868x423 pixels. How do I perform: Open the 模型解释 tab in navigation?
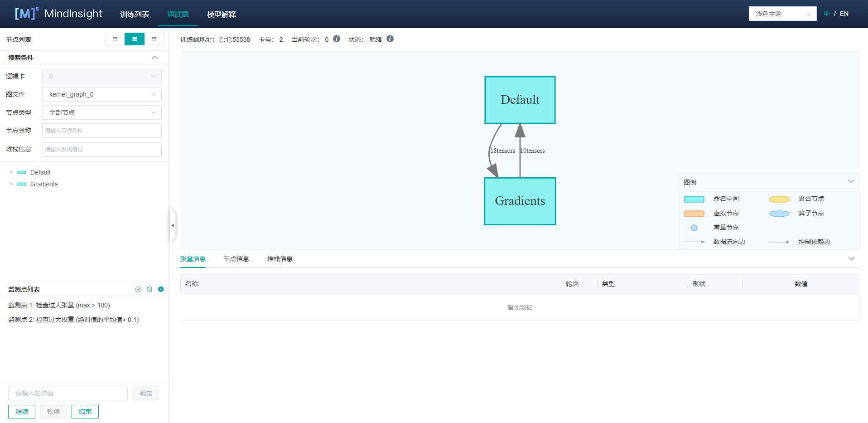point(222,14)
